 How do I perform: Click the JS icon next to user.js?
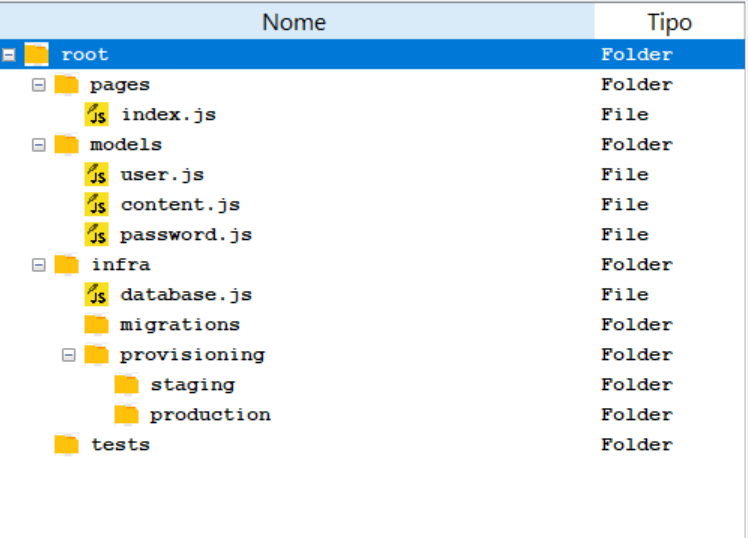coord(97,174)
